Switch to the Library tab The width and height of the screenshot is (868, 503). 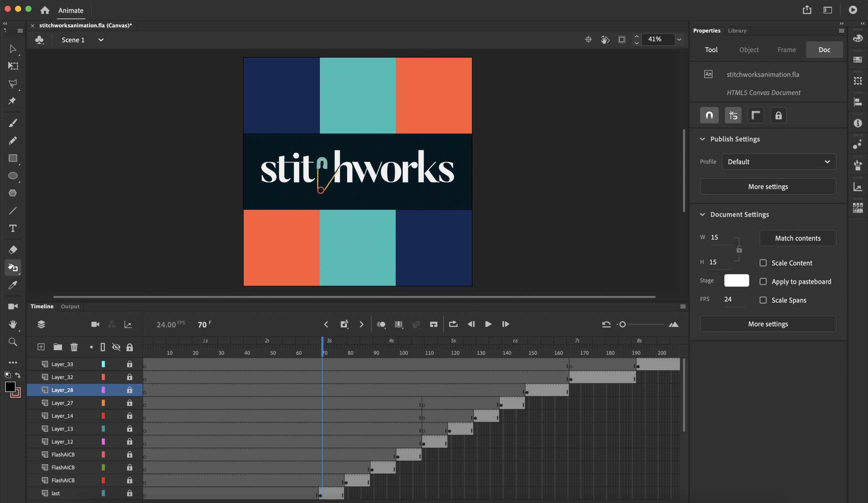[737, 31]
